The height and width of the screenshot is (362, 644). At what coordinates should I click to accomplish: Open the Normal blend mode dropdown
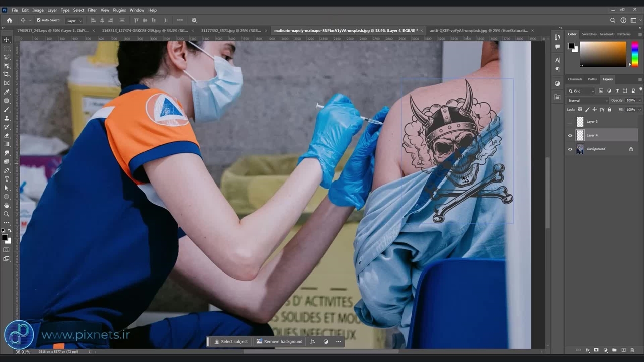tap(587, 101)
